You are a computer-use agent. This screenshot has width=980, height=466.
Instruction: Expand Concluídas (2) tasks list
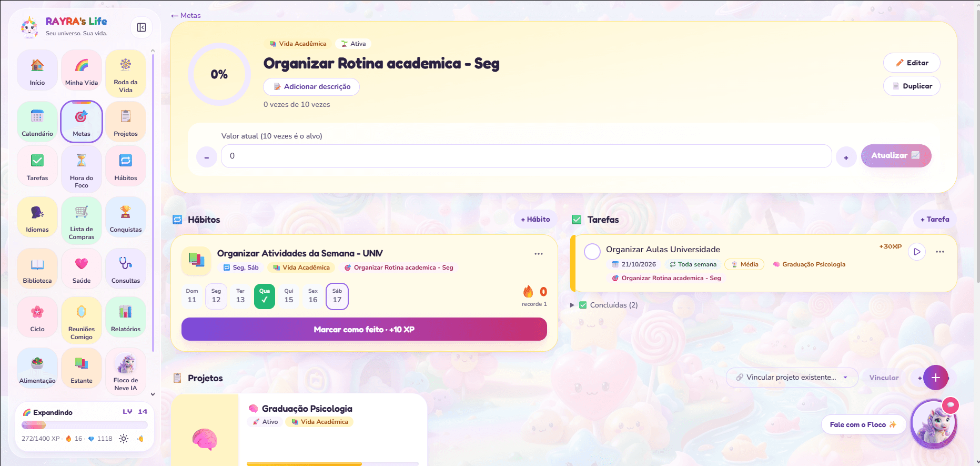point(604,305)
